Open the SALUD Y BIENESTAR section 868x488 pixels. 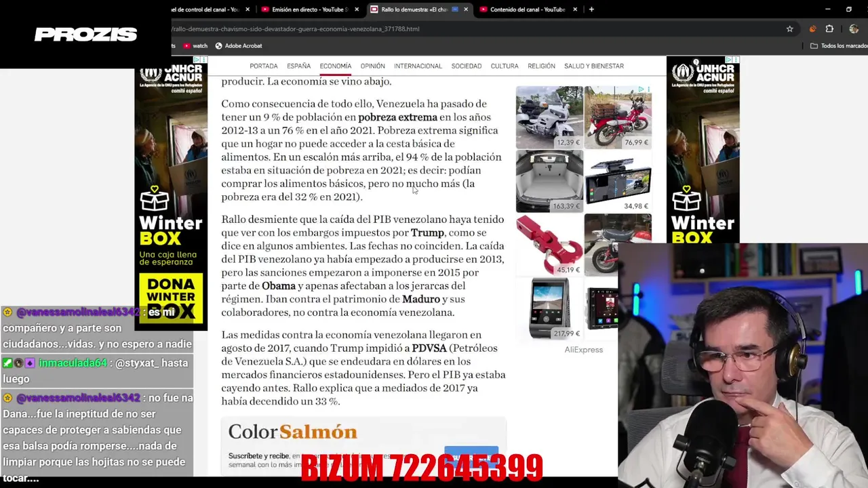pyautogui.click(x=594, y=66)
